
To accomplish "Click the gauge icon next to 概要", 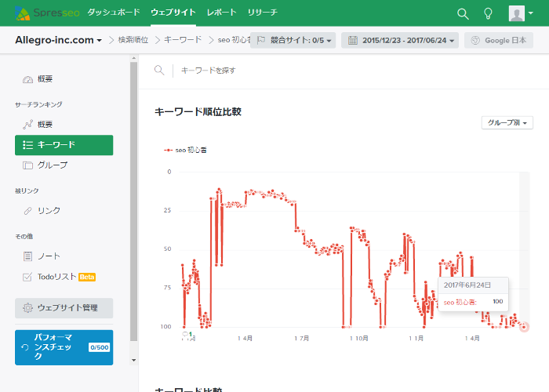I will coord(27,79).
